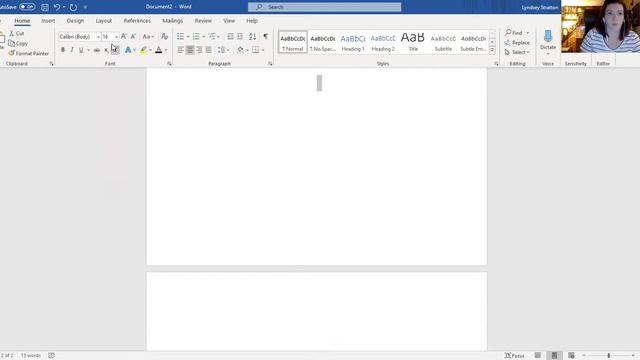Click the Copy button
The height and width of the screenshot is (360, 640).
click(x=18, y=43)
